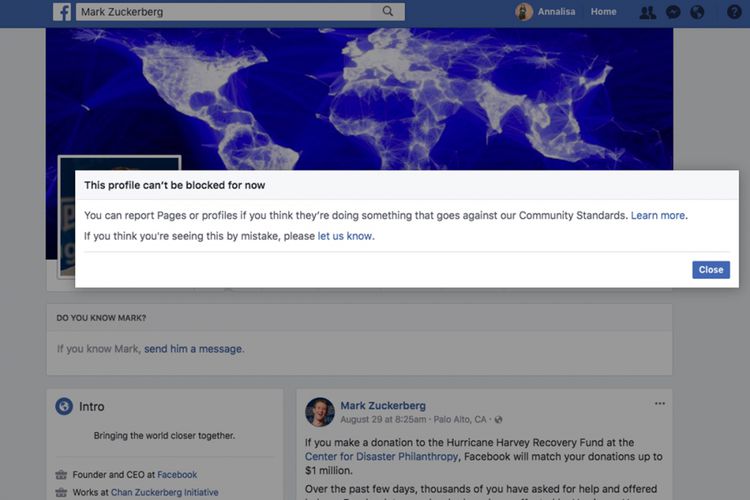Open the post options three-dot menu
The image size is (750, 500).
click(660, 403)
